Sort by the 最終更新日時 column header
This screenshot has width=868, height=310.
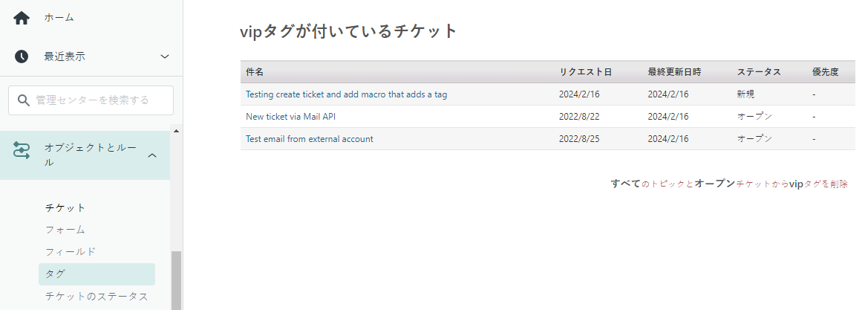click(674, 72)
